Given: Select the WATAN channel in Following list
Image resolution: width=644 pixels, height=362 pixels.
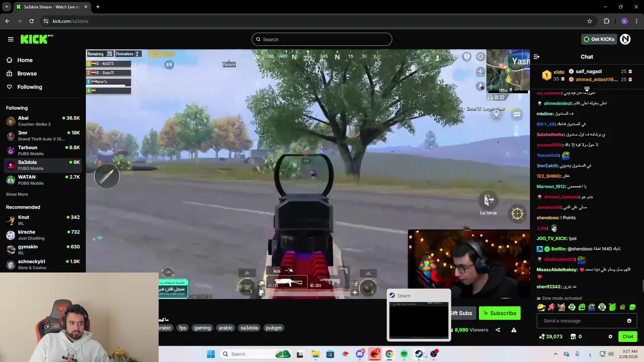Looking at the screenshot, I should point(43,180).
